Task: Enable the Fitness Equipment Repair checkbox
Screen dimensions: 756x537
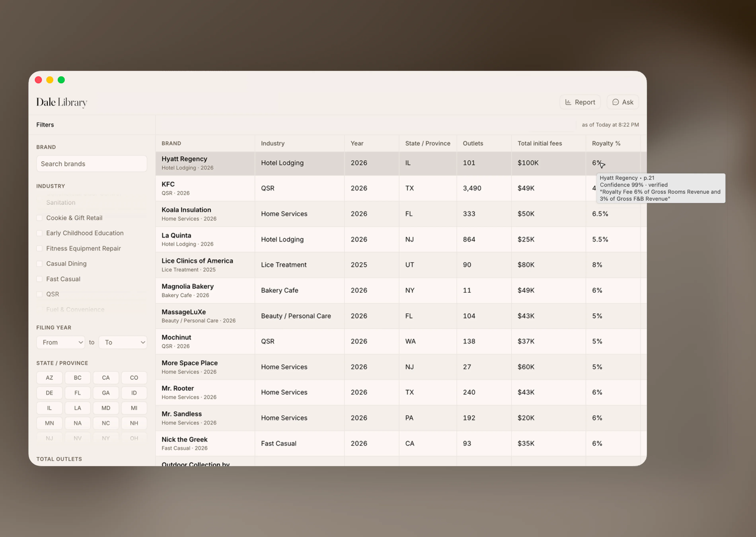Action: pyautogui.click(x=39, y=248)
